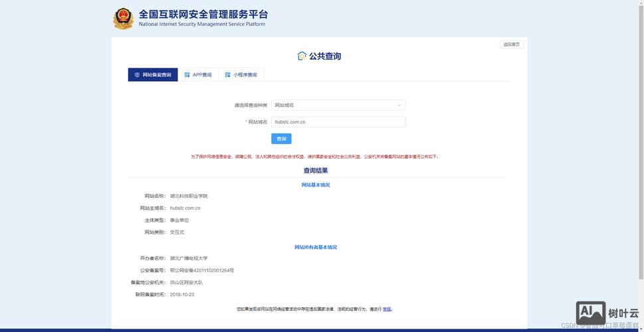Click the QR icon next to APP查询
The image size is (644, 332).
tap(187, 74)
